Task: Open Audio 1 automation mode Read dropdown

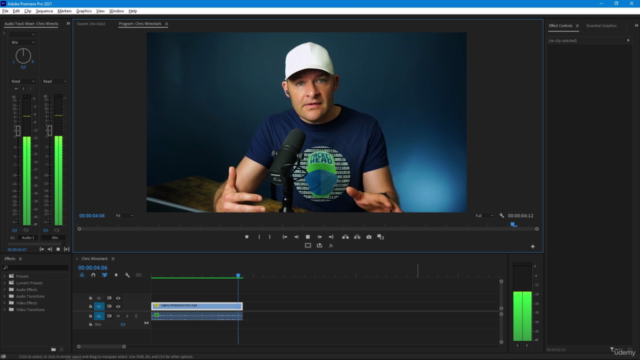Action: tap(23, 81)
